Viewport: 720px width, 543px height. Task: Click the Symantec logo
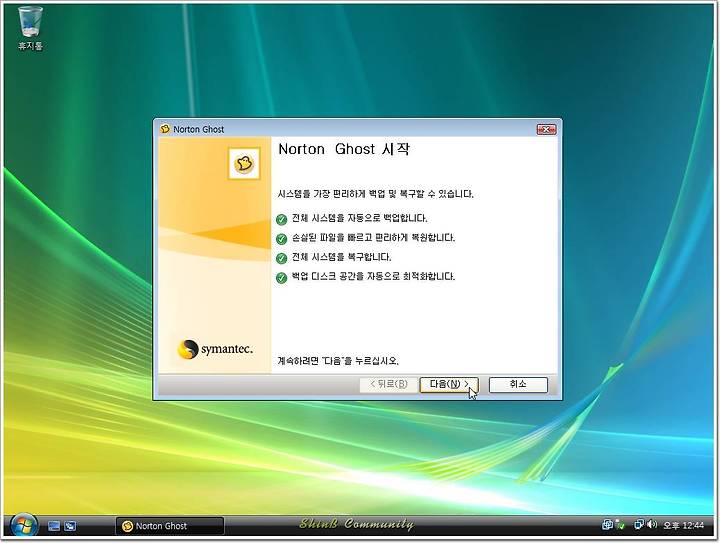click(x=215, y=349)
